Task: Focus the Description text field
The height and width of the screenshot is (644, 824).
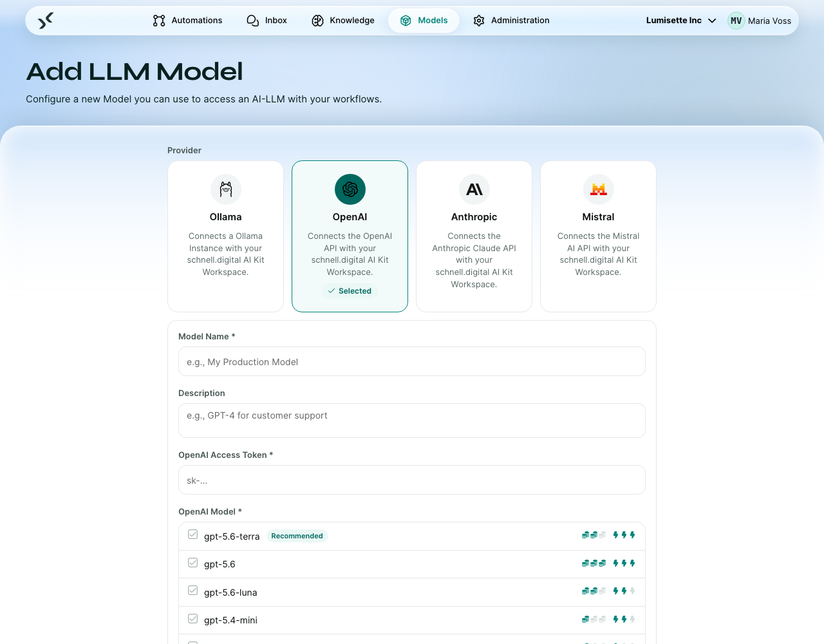Action: 412,421
